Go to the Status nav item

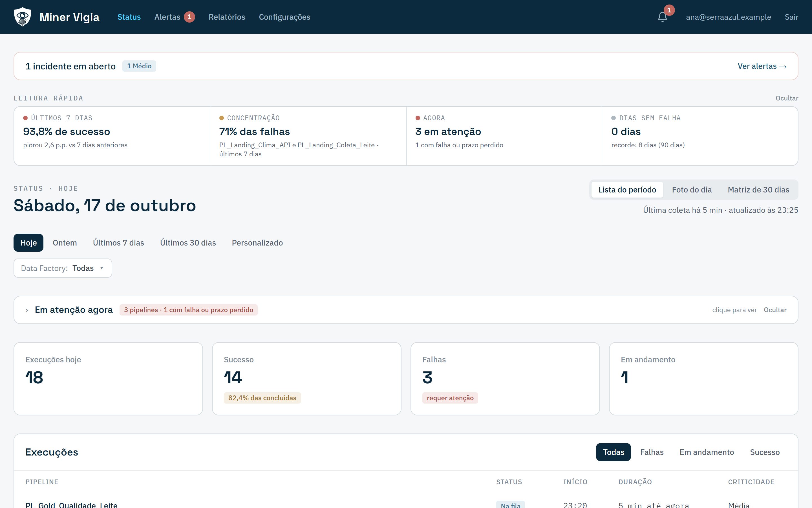point(129,17)
